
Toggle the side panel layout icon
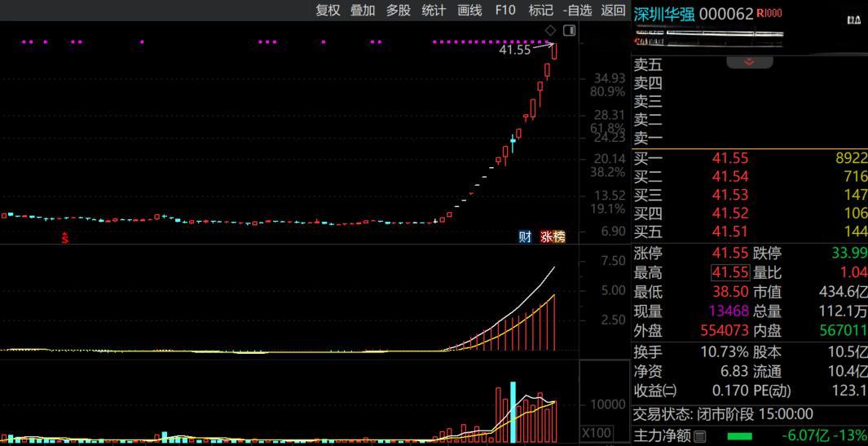click(569, 30)
